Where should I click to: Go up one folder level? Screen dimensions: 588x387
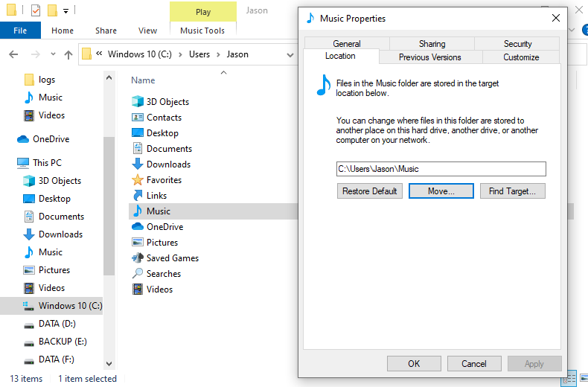tap(68, 55)
